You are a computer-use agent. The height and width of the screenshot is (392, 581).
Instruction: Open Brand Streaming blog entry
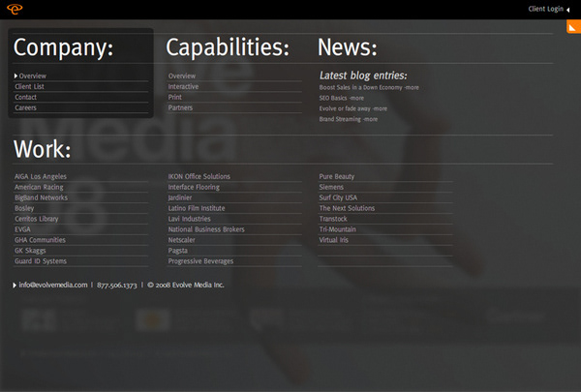[349, 119]
